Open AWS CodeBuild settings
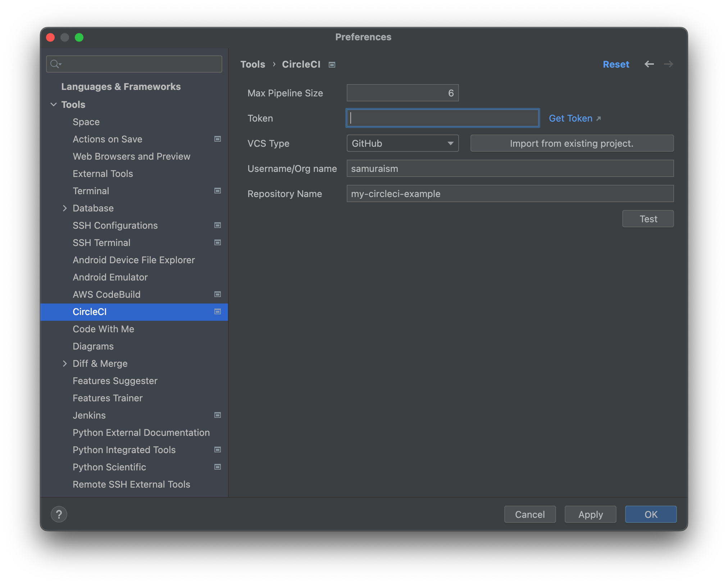The width and height of the screenshot is (728, 584). (106, 295)
